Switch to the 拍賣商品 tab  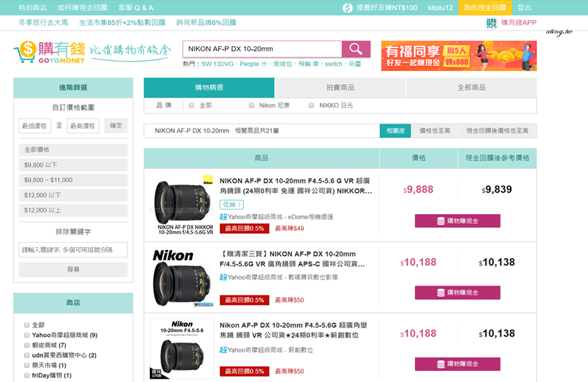pyautogui.click(x=340, y=88)
